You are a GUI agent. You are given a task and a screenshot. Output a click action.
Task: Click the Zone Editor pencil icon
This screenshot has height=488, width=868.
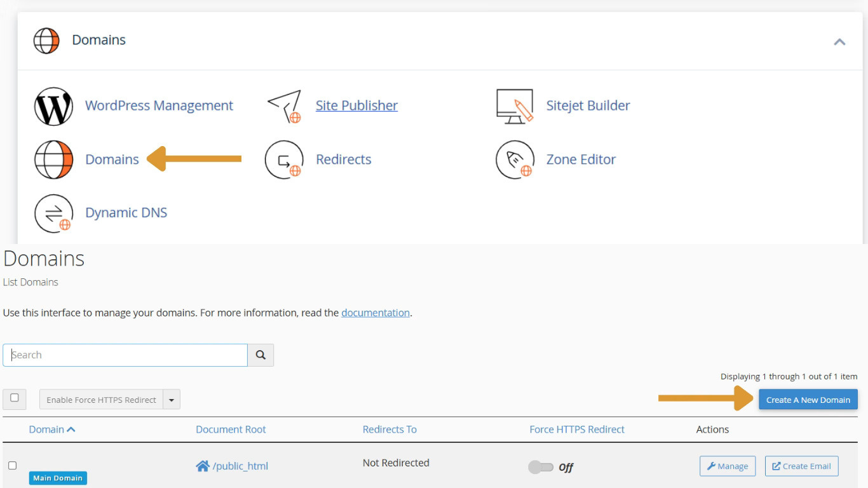click(x=515, y=159)
